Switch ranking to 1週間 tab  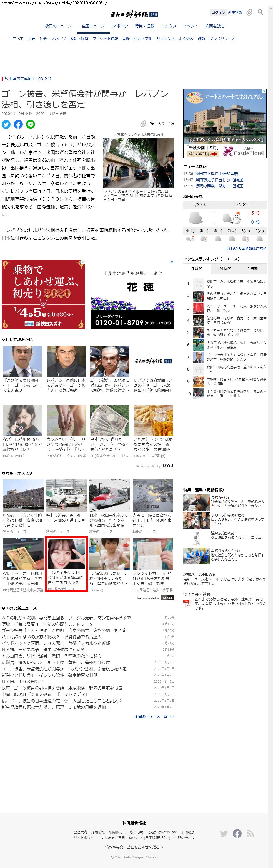coord(252,268)
